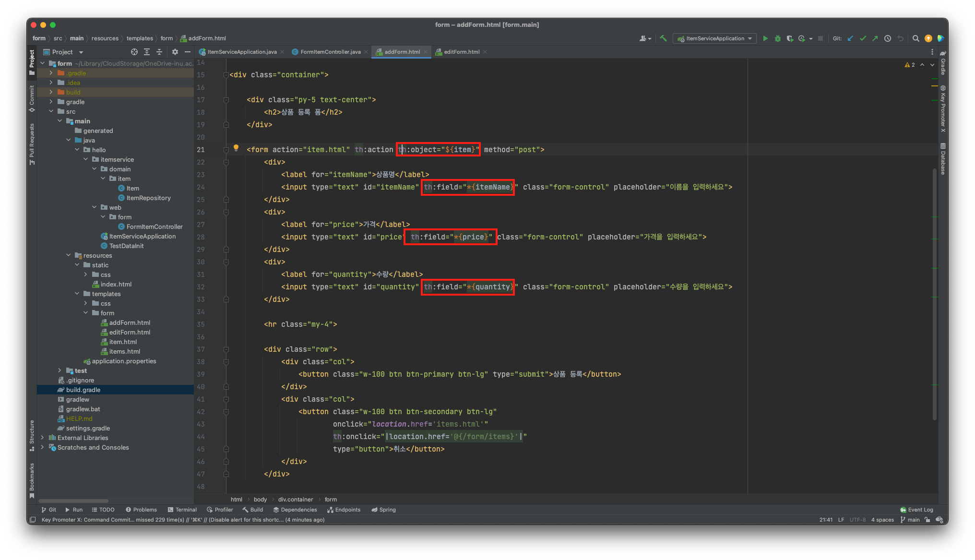975x560 pixels.
Task: Expand the test folder in project tree
Action: [x=59, y=370]
